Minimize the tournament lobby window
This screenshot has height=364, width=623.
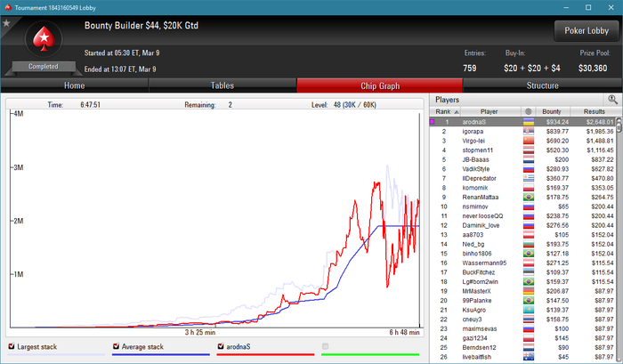point(566,7)
